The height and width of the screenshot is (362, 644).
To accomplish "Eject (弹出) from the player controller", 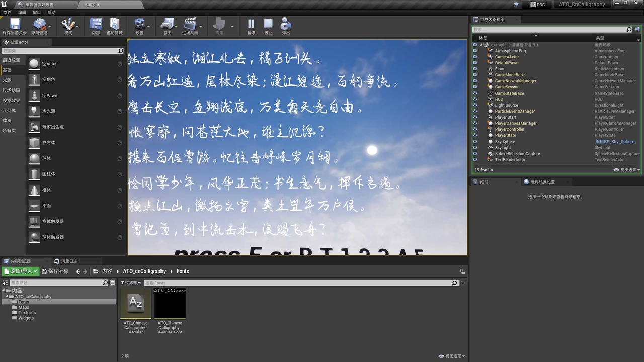I will 286,26.
